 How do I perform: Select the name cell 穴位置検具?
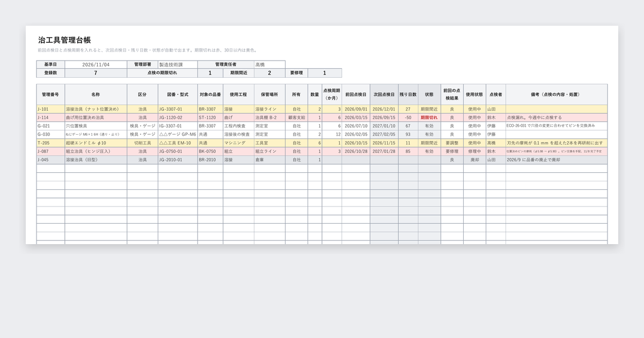point(96,126)
